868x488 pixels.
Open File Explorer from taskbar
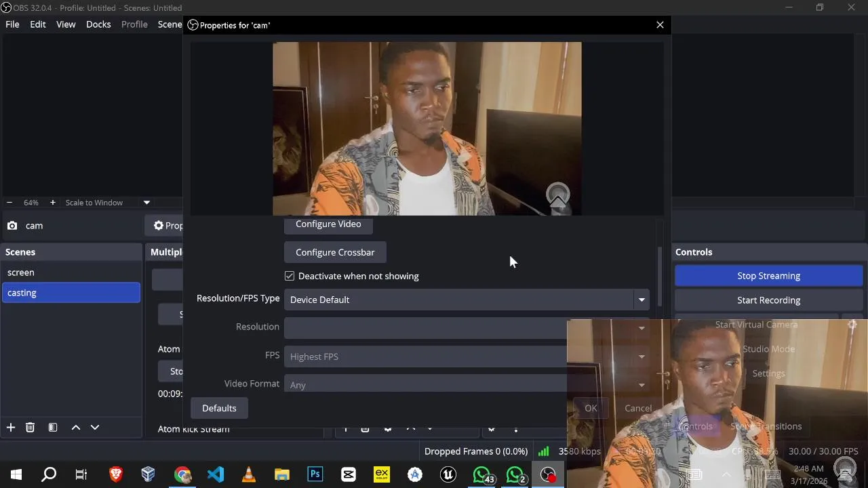(x=282, y=474)
